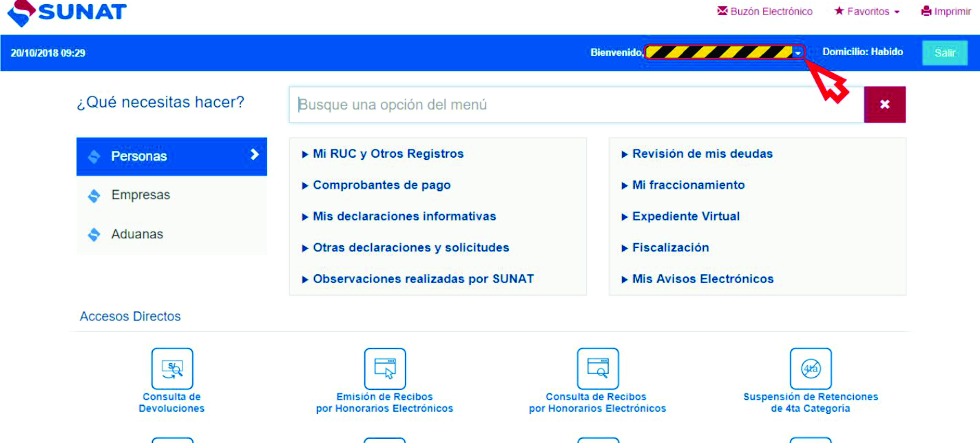Expand the Favoritos dropdown arrow
The image size is (980, 443).
pos(897,12)
